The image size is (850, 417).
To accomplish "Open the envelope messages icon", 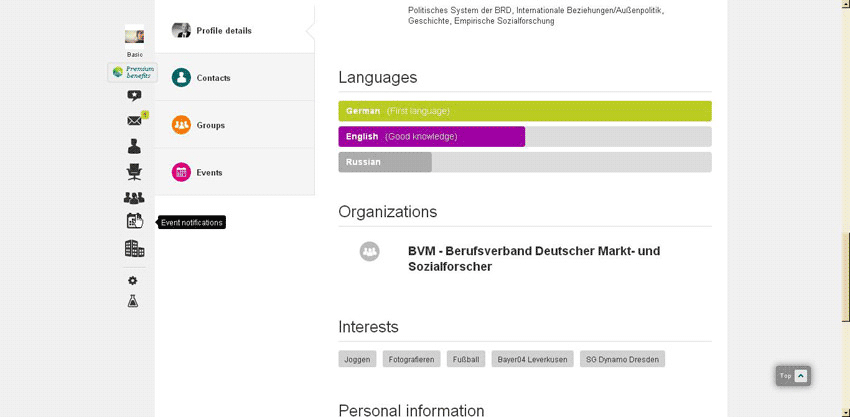I will [x=134, y=121].
